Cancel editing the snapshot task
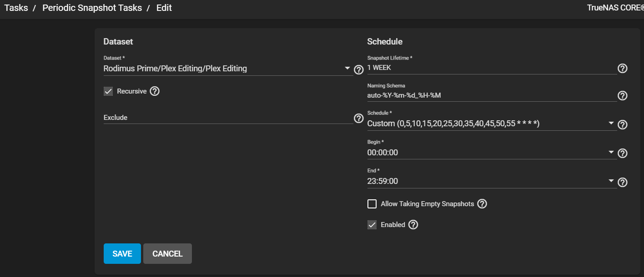 pyautogui.click(x=167, y=254)
